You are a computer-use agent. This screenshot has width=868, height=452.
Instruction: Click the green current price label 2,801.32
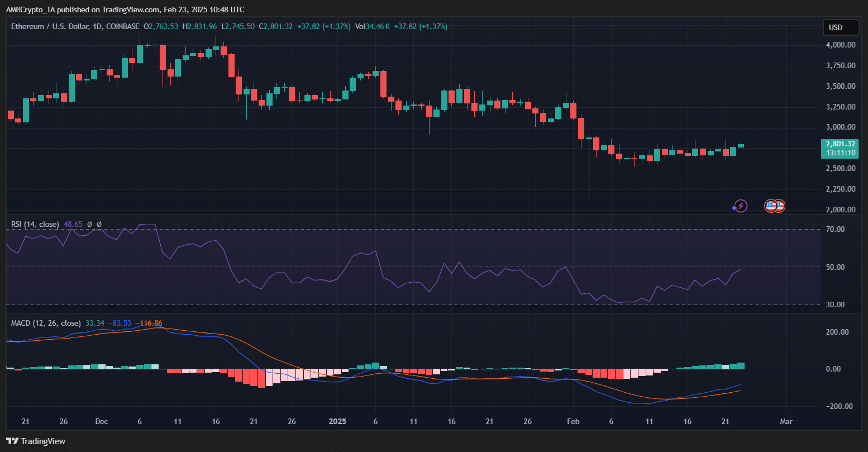840,144
